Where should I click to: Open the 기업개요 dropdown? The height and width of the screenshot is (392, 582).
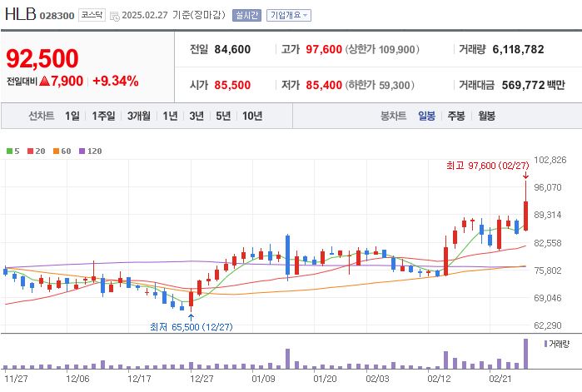pos(289,16)
